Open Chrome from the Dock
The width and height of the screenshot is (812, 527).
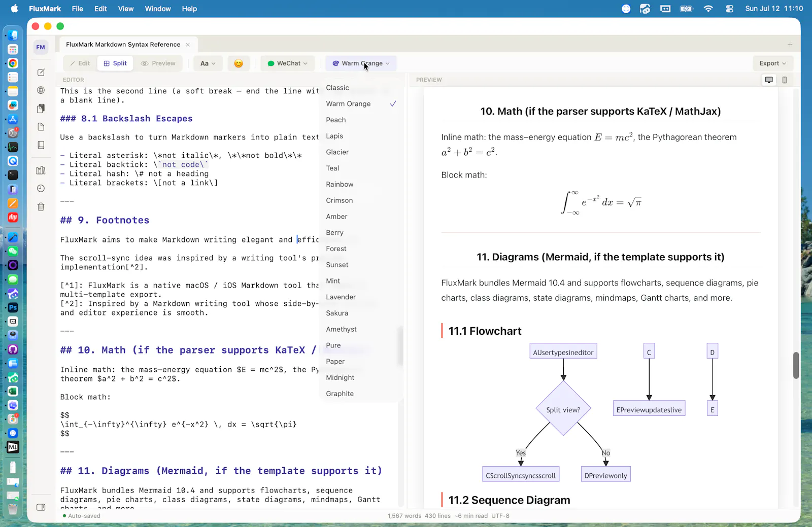click(x=13, y=63)
